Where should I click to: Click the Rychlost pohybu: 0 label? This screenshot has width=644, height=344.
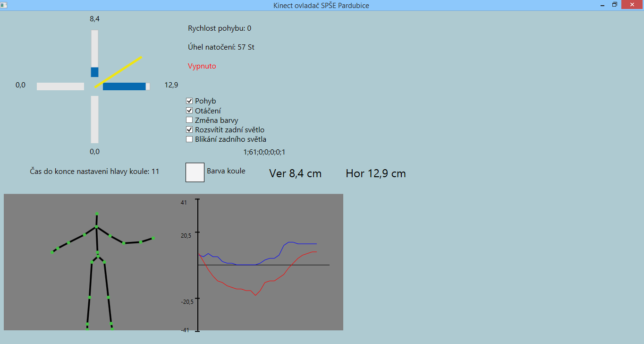220,28
